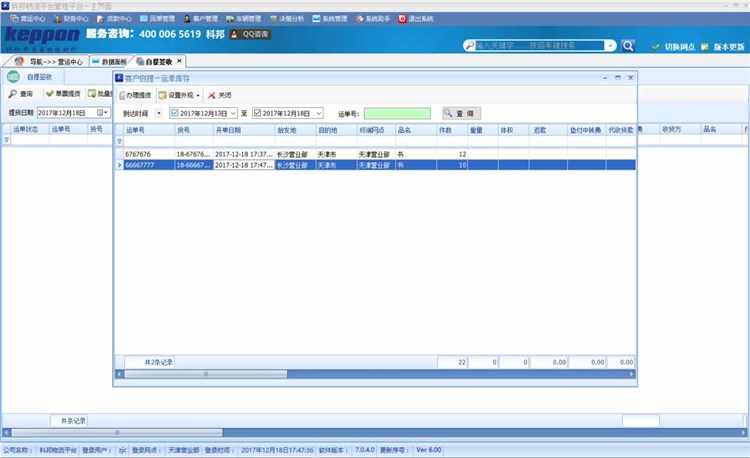Expand the header search box dropdown
Screen dimensions: 750x458
pos(610,45)
